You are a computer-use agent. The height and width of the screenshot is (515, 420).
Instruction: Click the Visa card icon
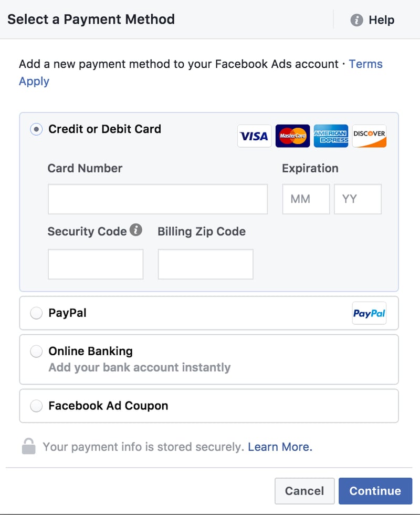(254, 136)
